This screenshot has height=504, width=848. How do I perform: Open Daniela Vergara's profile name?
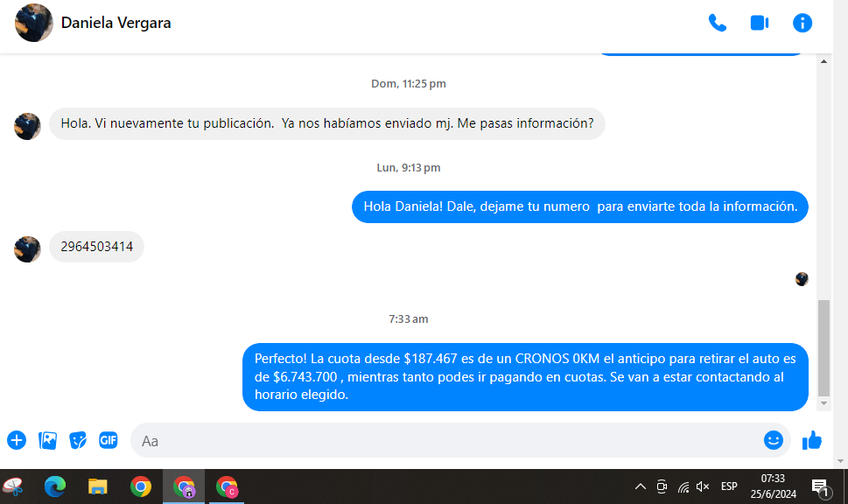point(116,24)
